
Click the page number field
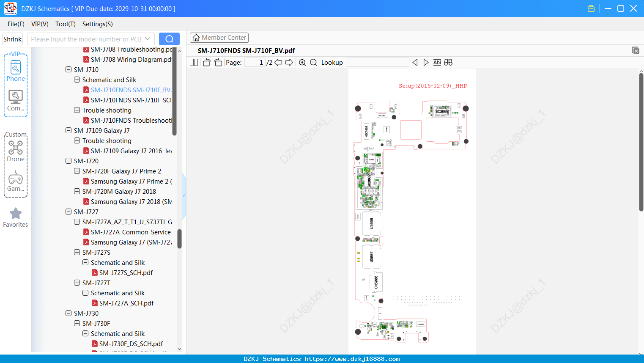255,63
